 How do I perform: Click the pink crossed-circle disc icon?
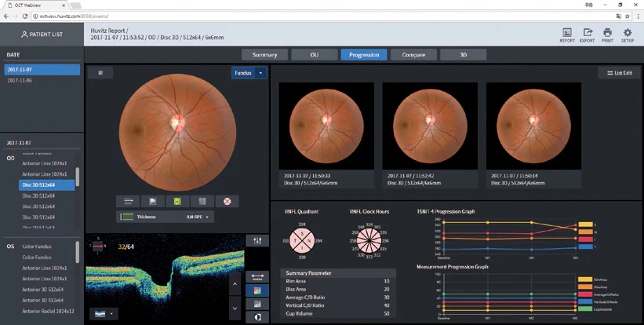tap(227, 201)
